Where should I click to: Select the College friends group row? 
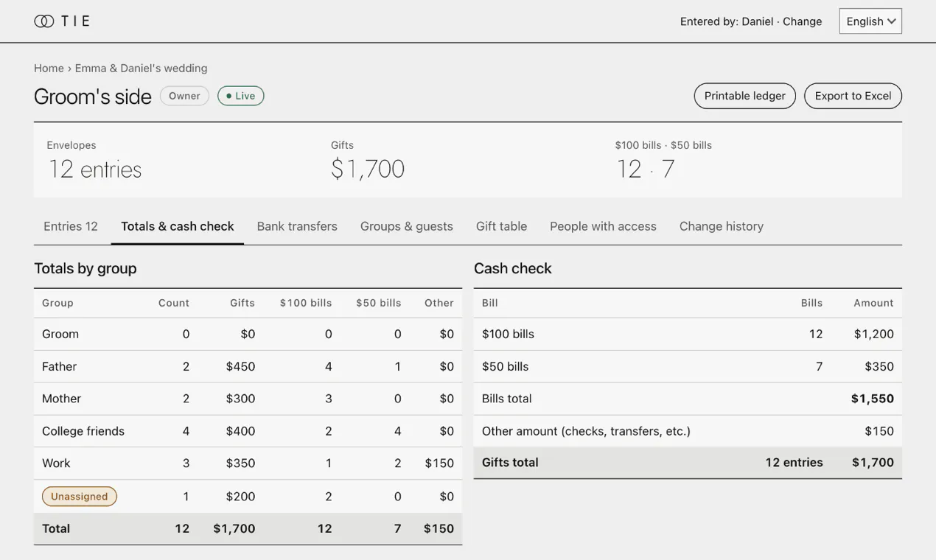coord(248,431)
